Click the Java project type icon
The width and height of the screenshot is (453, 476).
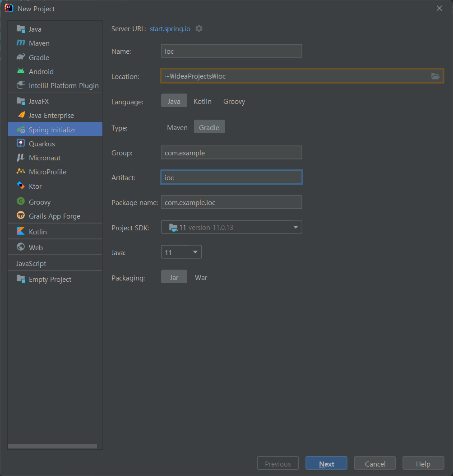(x=21, y=29)
